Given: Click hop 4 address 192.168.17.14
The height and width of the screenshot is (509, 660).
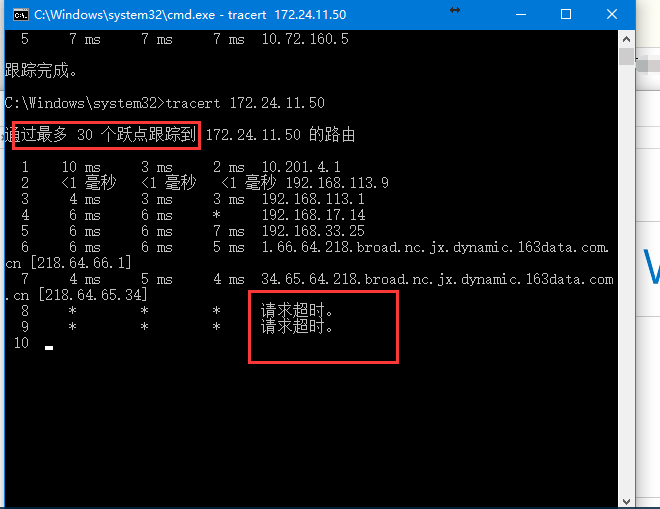Looking at the screenshot, I should coord(313,215).
